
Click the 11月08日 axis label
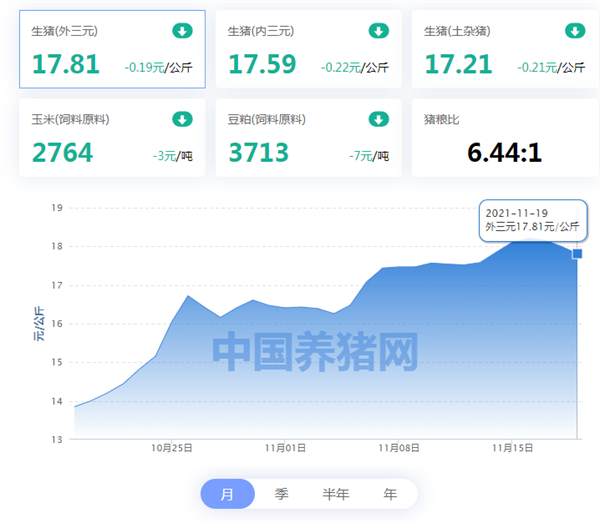coord(399,448)
